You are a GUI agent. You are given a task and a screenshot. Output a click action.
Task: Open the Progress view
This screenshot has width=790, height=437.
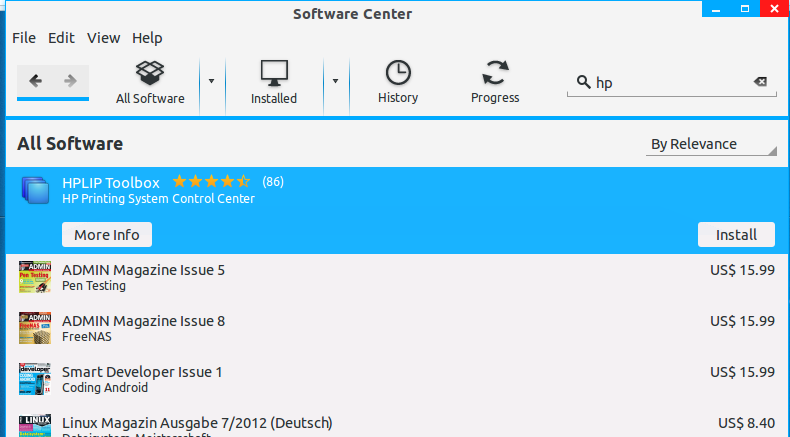click(495, 83)
